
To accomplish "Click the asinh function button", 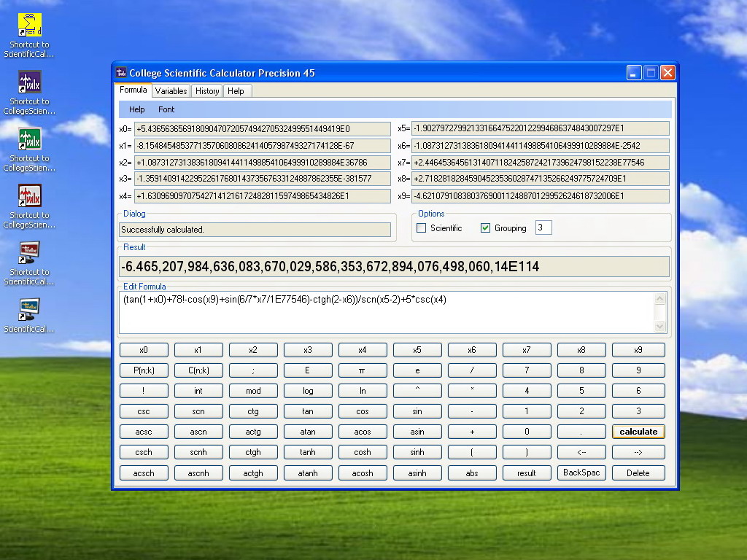I will [x=417, y=472].
